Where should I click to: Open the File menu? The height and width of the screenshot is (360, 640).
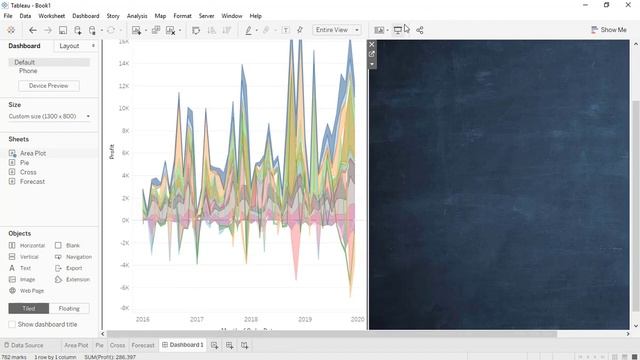[x=8, y=16]
